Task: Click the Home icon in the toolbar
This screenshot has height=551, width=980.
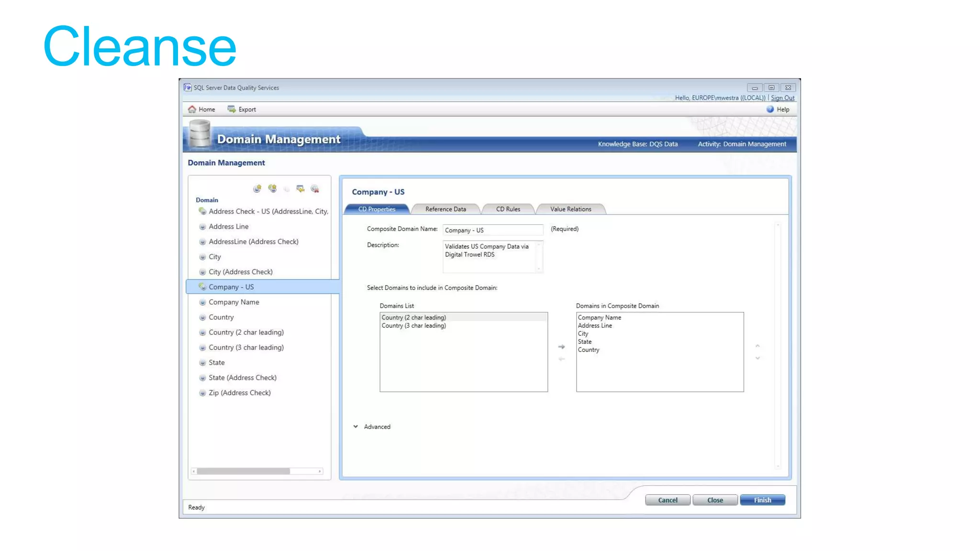Action: point(192,109)
